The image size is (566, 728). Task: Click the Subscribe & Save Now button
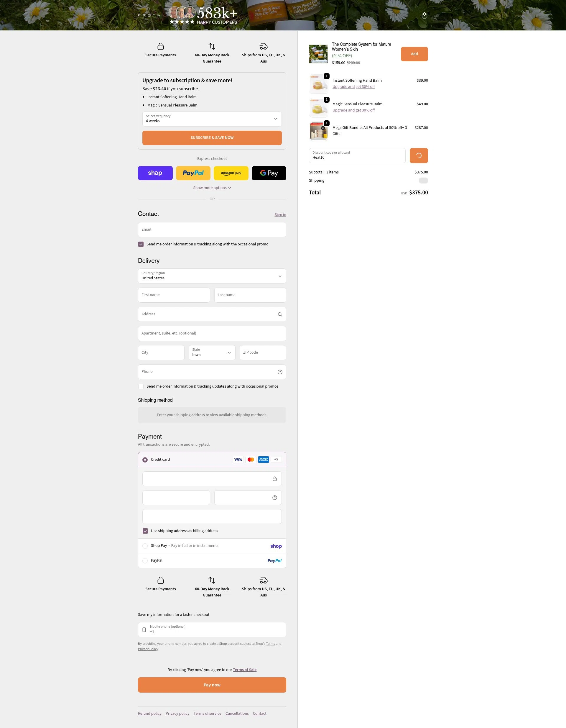pos(212,138)
